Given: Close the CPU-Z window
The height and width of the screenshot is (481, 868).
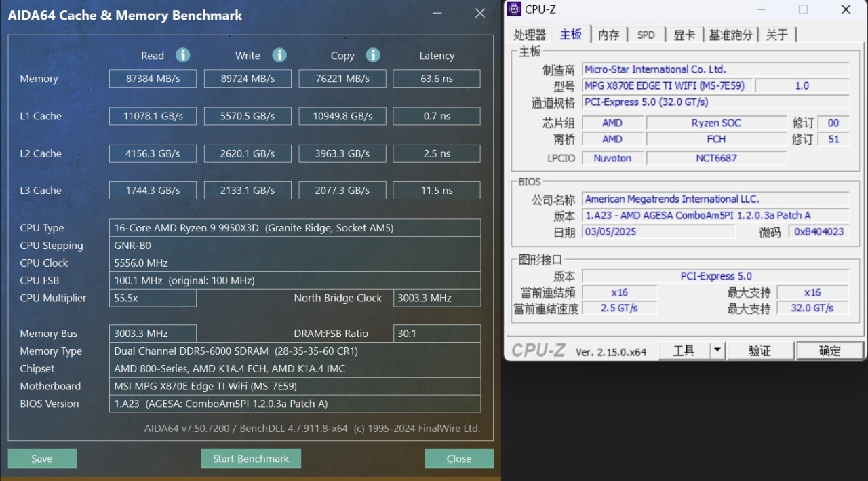Looking at the screenshot, I should coord(846,9).
